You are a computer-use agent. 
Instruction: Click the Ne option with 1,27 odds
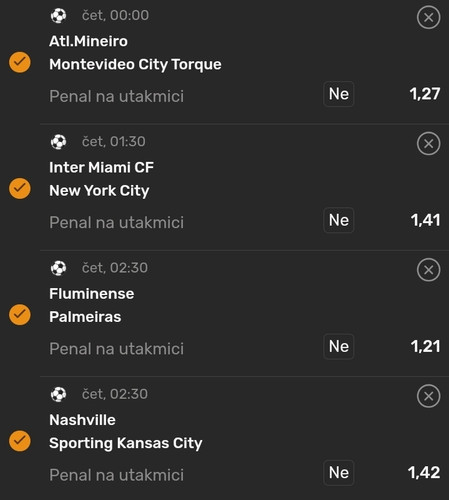coord(338,94)
